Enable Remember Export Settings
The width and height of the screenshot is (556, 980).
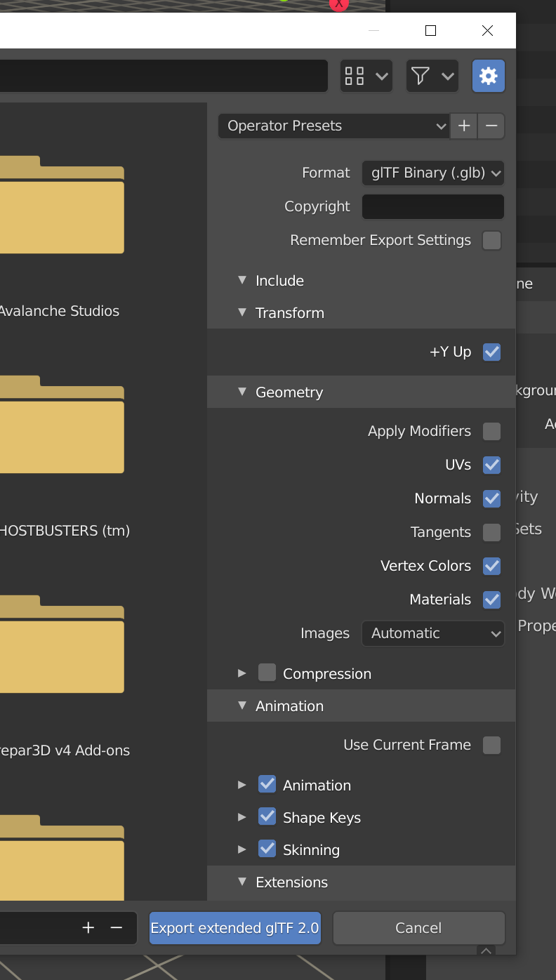491,240
